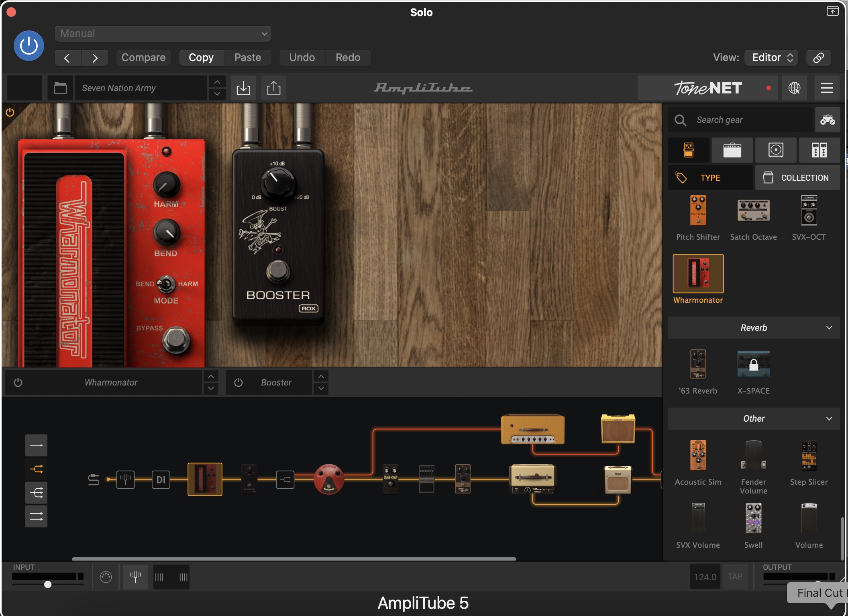Click the Wharmonator BEND knob
Screen dimensions: 848x616
pyautogui.click(x=166, y=232)
